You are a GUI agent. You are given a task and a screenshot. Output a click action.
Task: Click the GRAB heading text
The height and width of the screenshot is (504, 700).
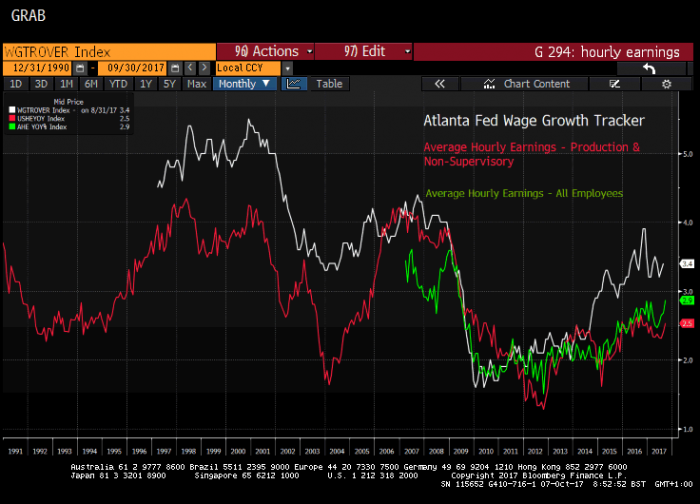point(28,16)
